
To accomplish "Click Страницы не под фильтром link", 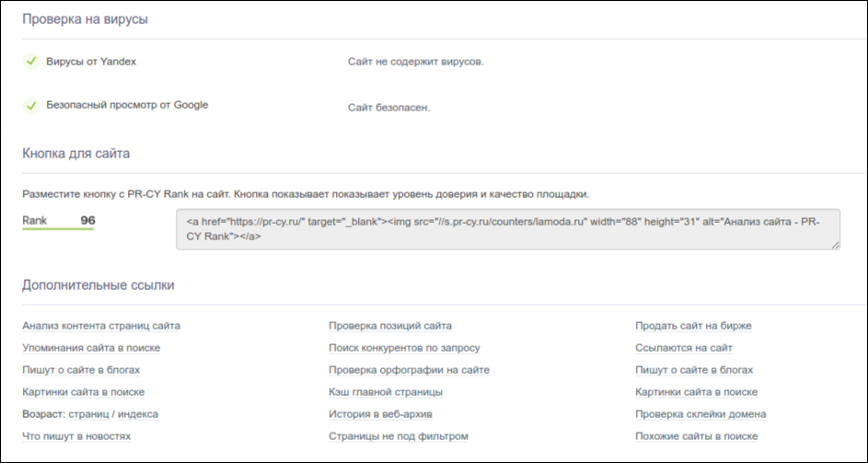I will [x=399, y=436].
